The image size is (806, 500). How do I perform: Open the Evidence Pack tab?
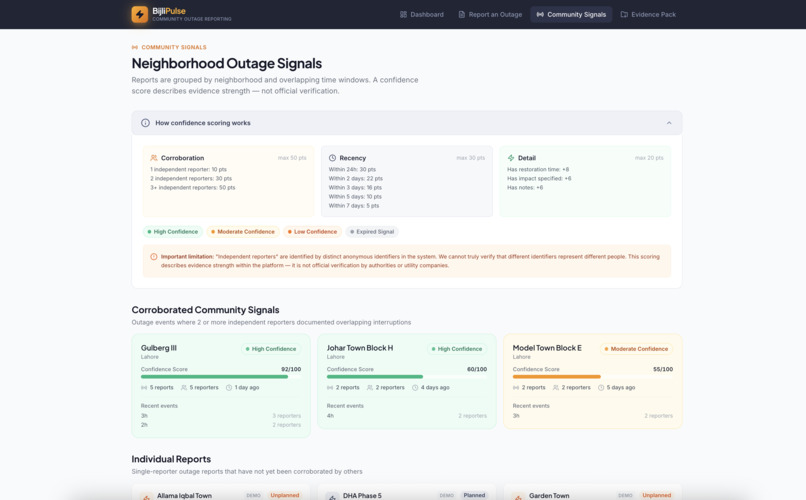click(x=648, y=14)
